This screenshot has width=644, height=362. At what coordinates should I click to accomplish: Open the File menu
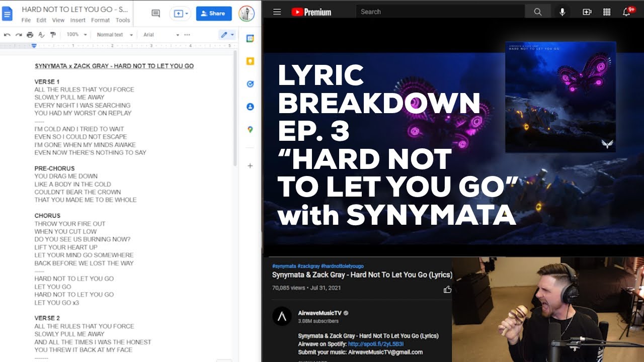26,20
